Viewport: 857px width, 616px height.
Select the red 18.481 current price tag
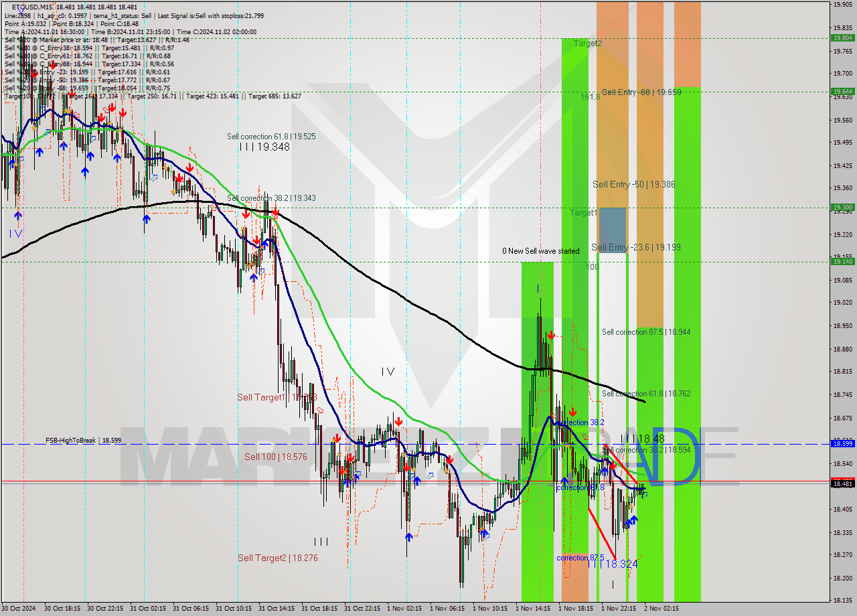pos(842,483)
